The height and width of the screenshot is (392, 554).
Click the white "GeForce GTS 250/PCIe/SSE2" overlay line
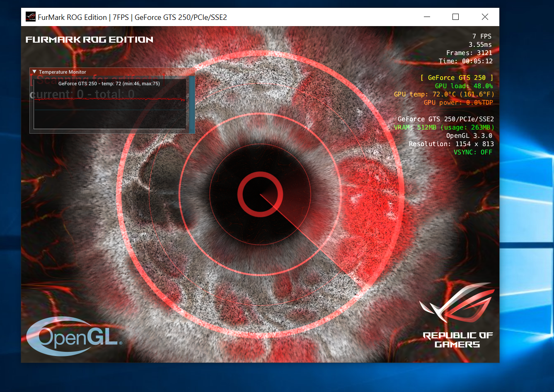click(446, 119)
